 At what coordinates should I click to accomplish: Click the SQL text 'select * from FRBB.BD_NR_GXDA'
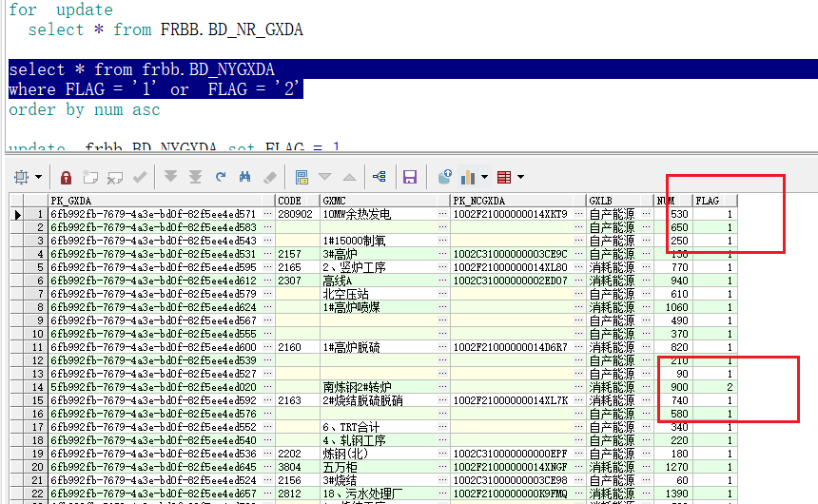tap(166, 29)
